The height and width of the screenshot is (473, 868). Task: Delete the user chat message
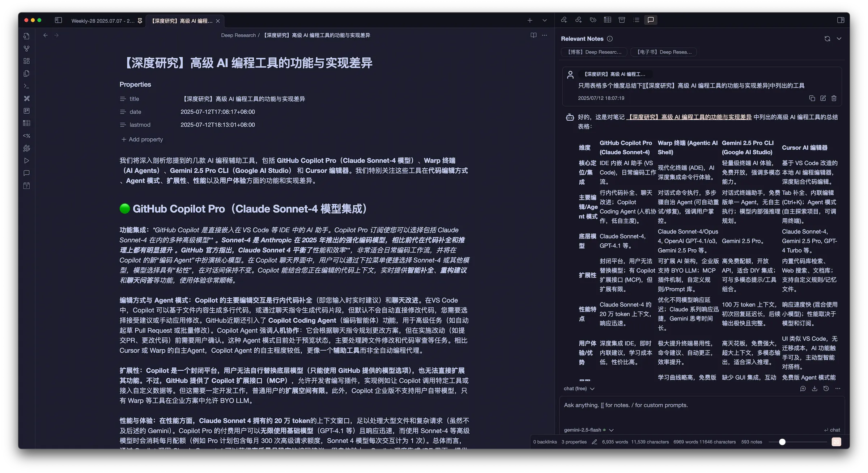point(834,98)
